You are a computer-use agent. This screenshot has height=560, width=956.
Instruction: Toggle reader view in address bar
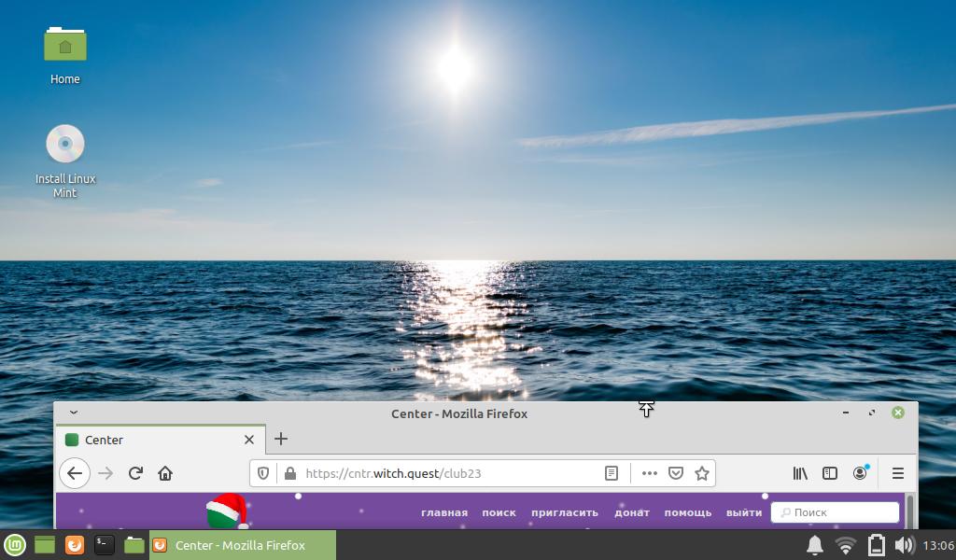pos(612,473)
